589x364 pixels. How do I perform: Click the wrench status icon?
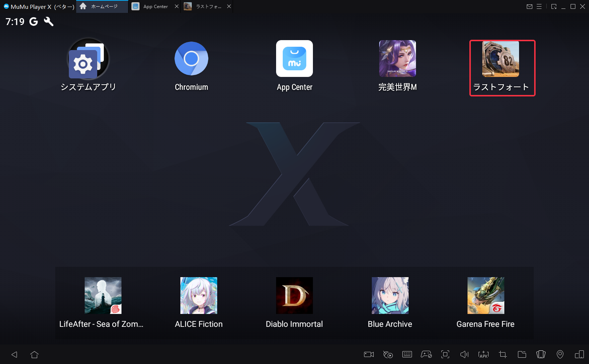pyautogui.click(x=49, y=21)
